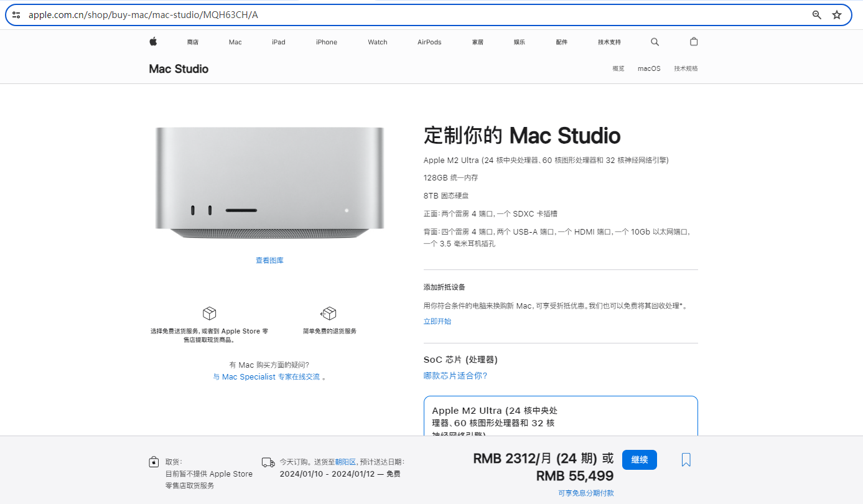Click 立即开始 trade-in link
The width and height of the screenshot is (863, 504).
point(437,322)
